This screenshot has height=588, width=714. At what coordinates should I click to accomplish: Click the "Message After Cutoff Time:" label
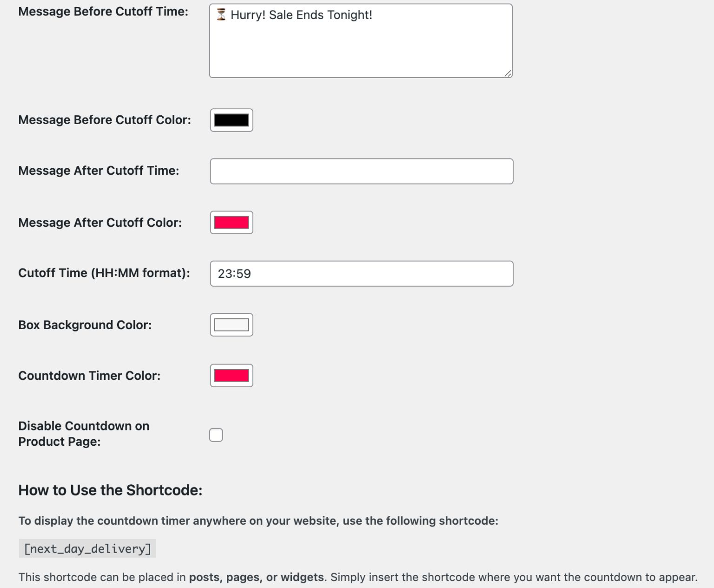click(x=99, y=171)
